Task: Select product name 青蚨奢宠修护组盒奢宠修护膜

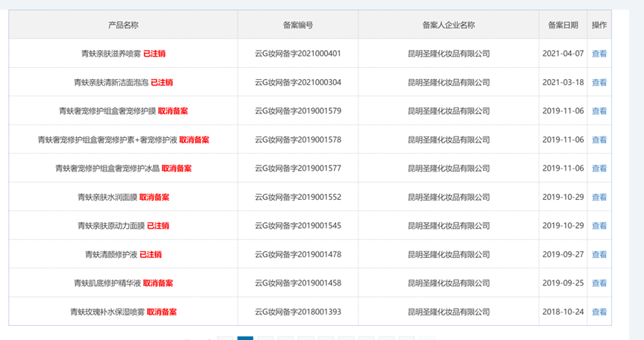Action: (107, 111)
